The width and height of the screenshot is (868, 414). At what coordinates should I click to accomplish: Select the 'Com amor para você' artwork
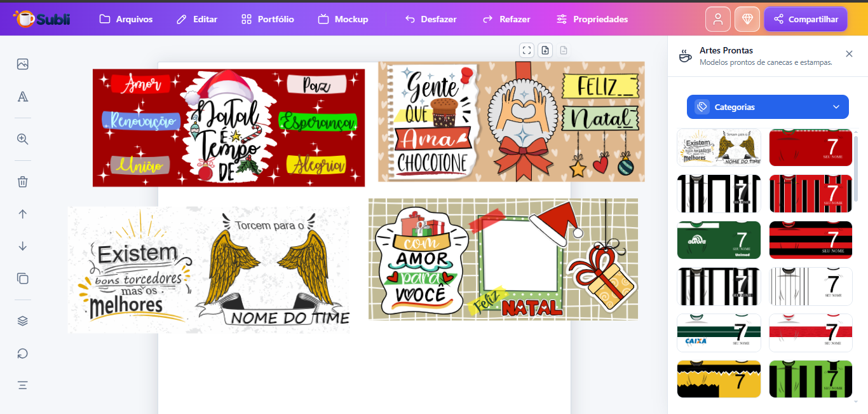pos(503,259)
